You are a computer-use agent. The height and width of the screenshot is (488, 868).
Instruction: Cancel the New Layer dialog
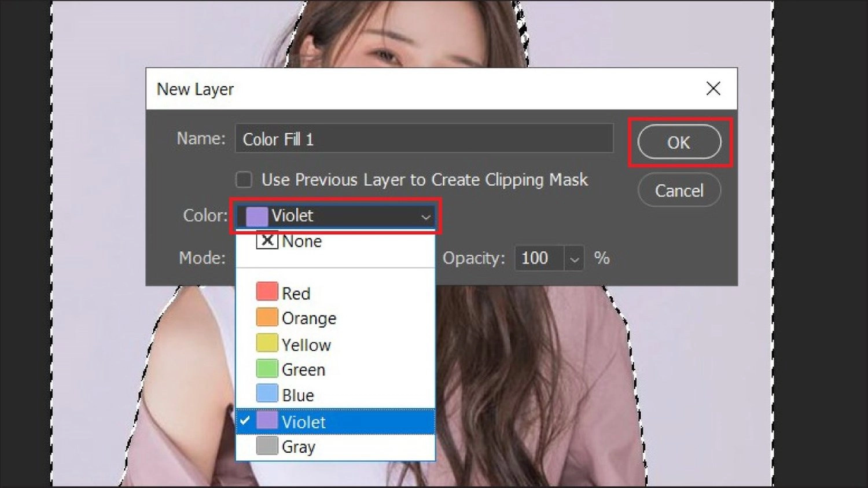(679, 190)
